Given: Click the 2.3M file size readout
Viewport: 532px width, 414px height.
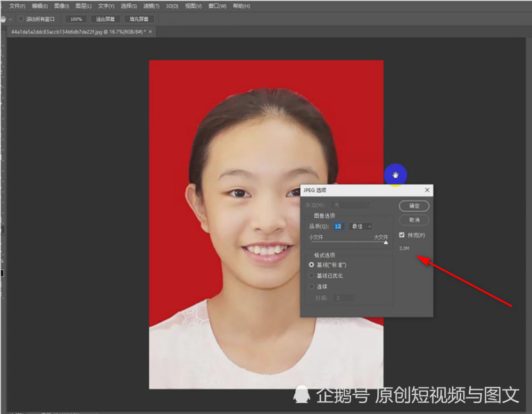Looking at the screenshot, I should (x=404, y=249).
